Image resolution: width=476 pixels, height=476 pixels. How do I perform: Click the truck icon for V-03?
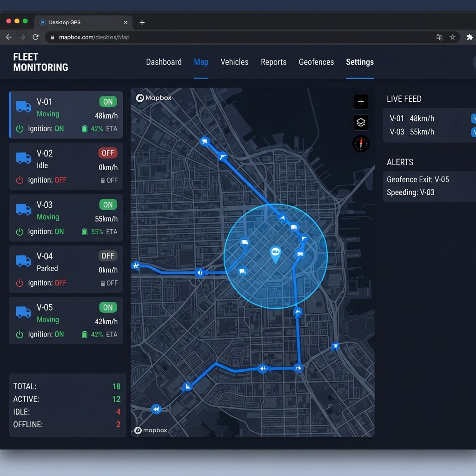(x=23, y=210)
